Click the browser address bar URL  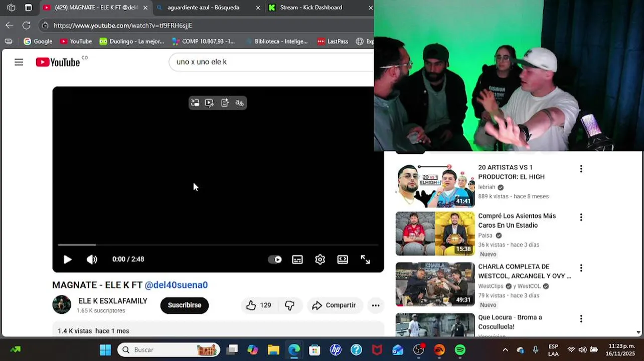(123, 26)
